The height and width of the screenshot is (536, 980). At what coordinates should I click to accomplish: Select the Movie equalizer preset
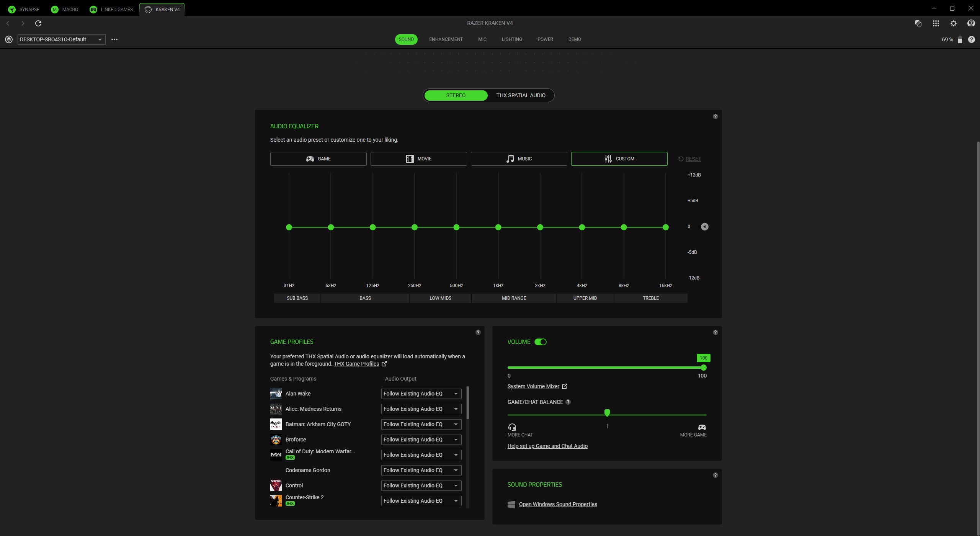point(418,159)
